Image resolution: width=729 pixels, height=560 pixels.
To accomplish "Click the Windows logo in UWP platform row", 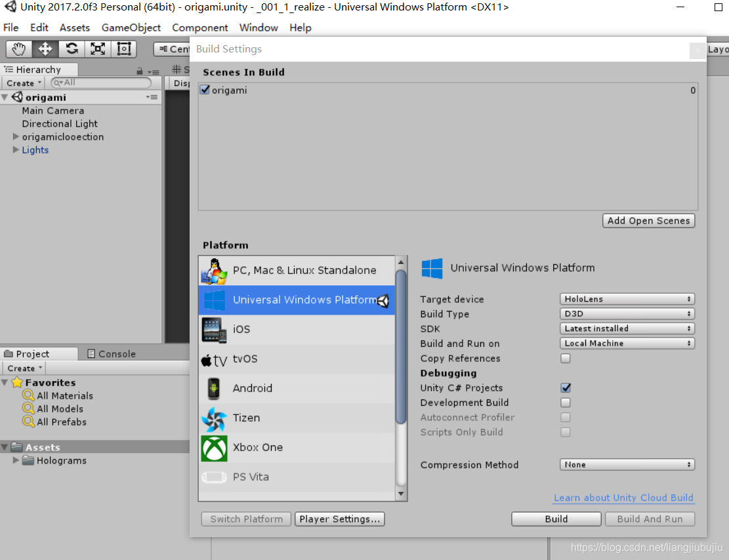I will pyautogui.click(x=215, y=300).
